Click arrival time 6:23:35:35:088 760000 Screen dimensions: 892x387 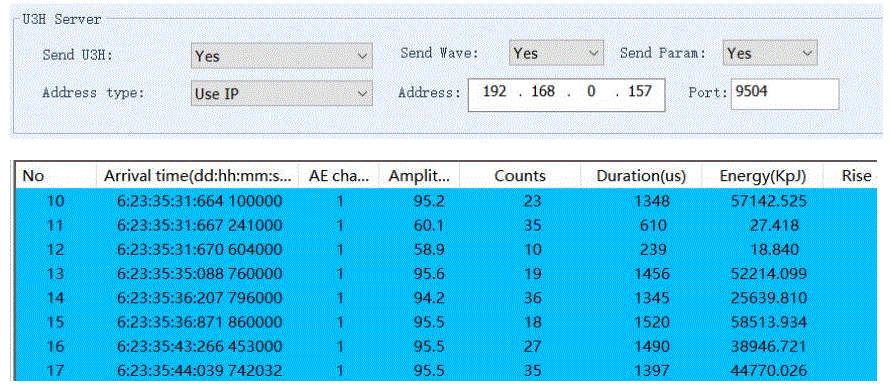pyautogui.click(x=199, y=274)
